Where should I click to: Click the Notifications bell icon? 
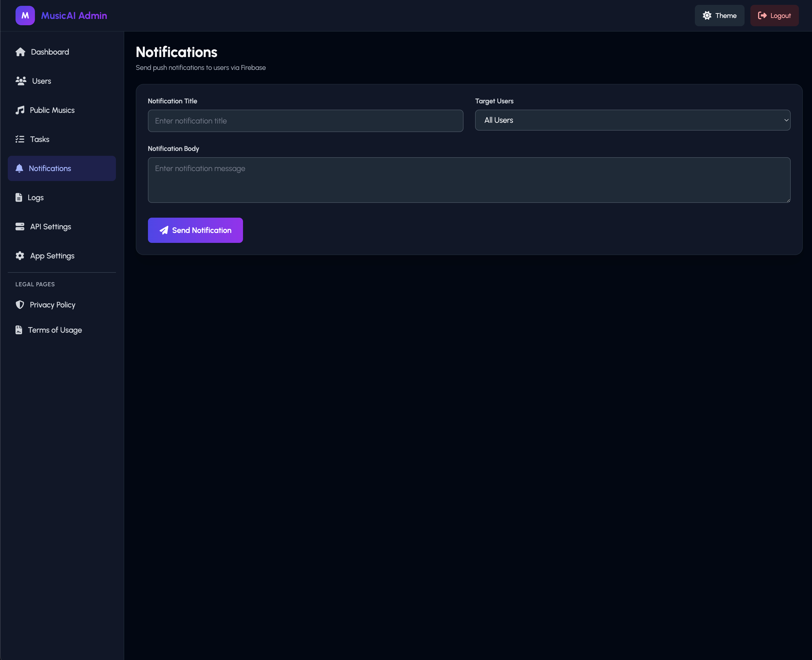point(19,168)
